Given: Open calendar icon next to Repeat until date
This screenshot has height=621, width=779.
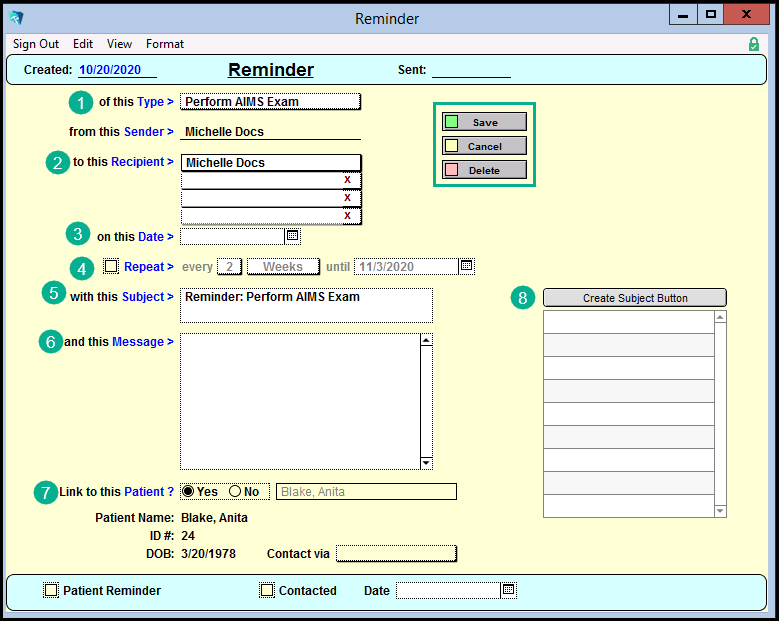Looking at the screenshot, I should [466, 266].
